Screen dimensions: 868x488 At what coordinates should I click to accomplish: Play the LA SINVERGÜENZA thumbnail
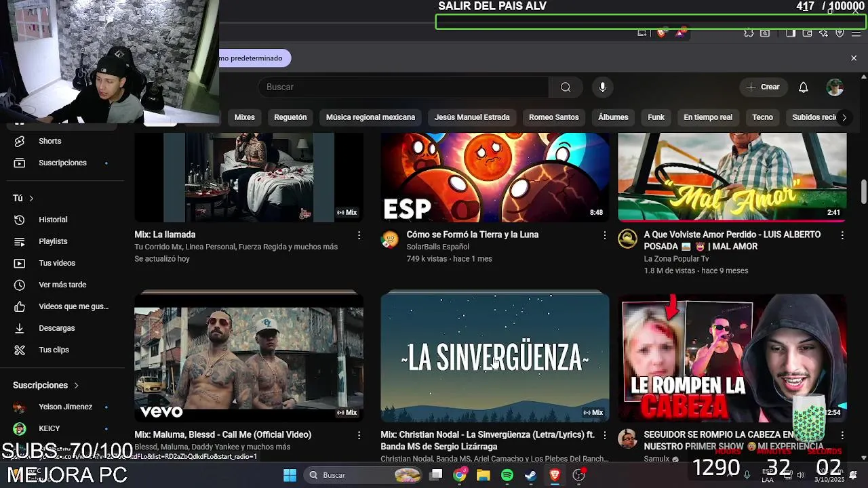tap(495, 357)
